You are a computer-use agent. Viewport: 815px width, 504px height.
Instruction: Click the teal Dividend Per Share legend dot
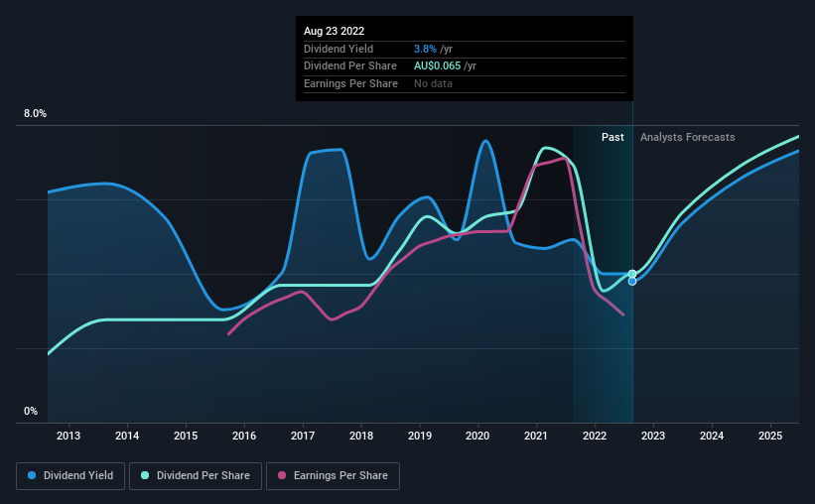pos(145,475)
